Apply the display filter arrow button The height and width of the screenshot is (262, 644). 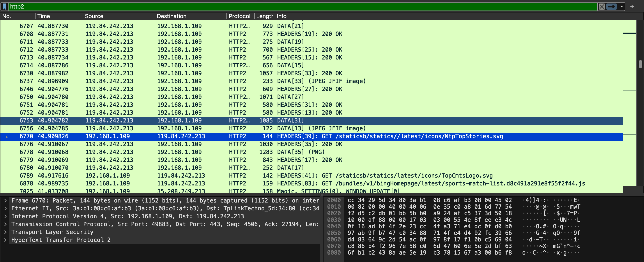612,7
